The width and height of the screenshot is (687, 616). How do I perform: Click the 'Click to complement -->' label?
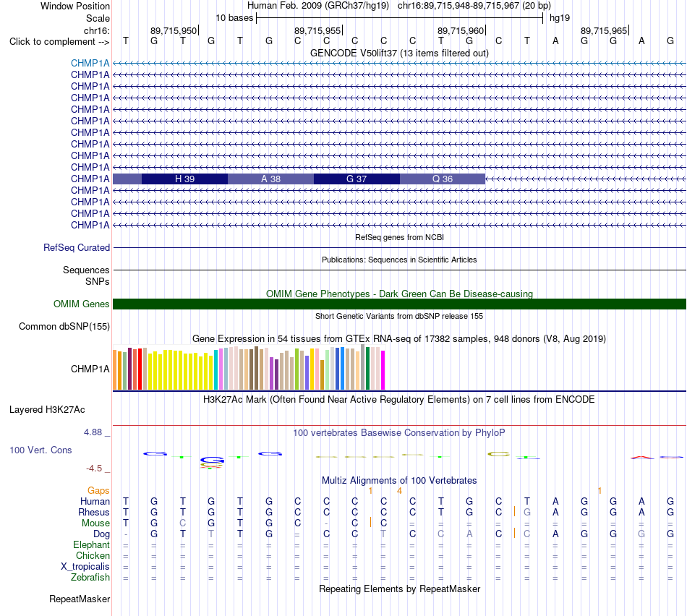59,42
